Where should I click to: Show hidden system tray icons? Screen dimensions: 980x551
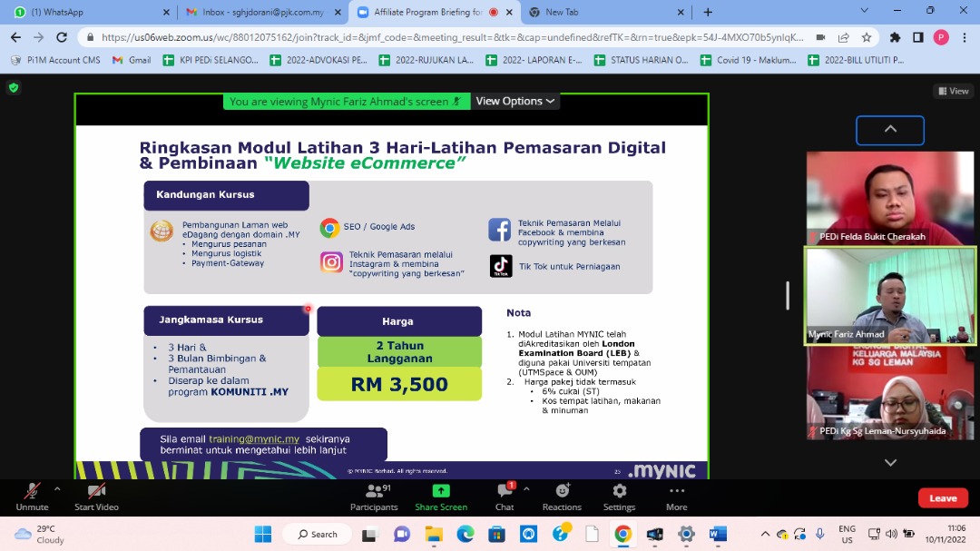tap(765, 534)
